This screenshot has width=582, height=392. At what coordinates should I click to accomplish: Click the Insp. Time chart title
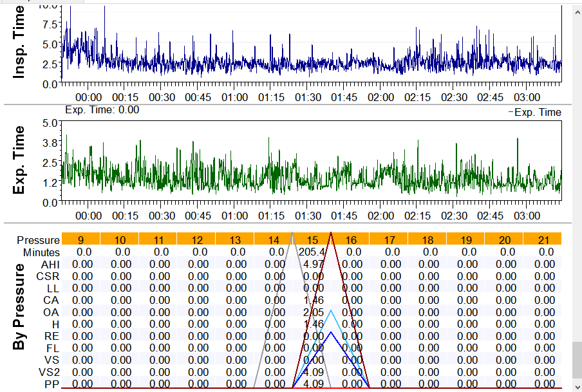(x=19, y=42)
